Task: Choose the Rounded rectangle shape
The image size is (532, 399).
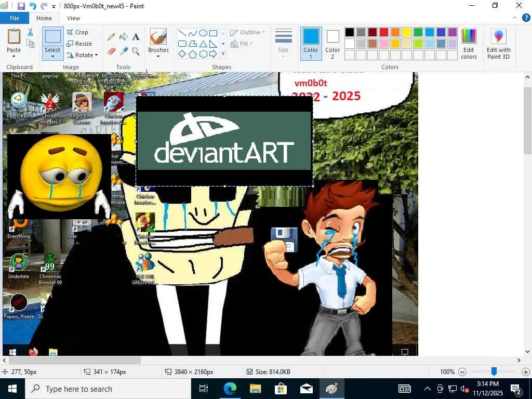Action: 182,44
